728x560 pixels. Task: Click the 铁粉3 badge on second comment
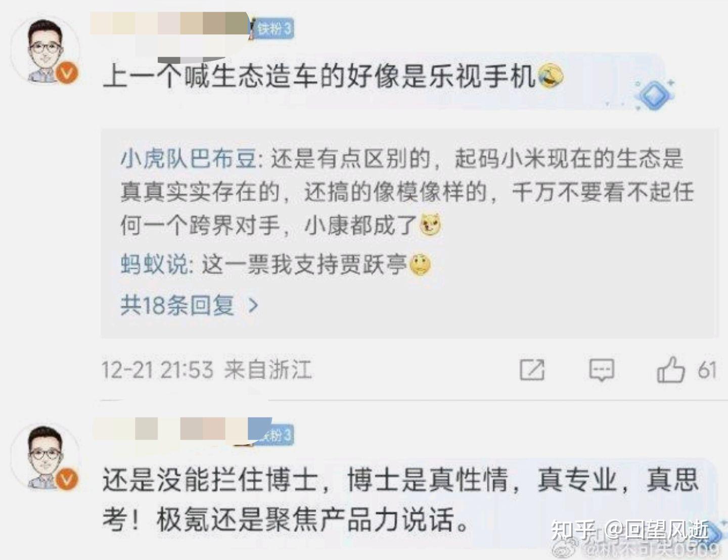click(x=274, y=435)
